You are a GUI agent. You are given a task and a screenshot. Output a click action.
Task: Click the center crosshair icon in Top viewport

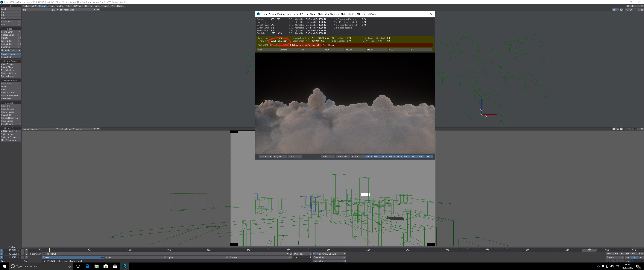coord(627,10)
